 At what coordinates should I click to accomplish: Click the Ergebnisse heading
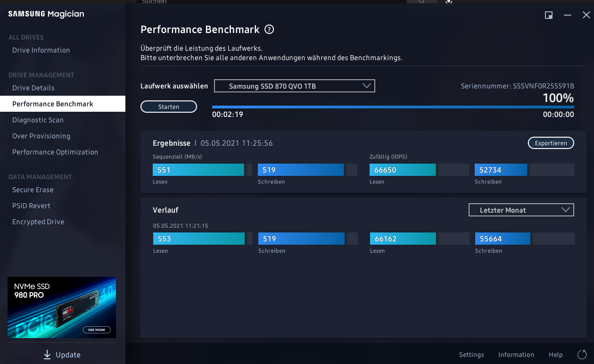(172, 143)
